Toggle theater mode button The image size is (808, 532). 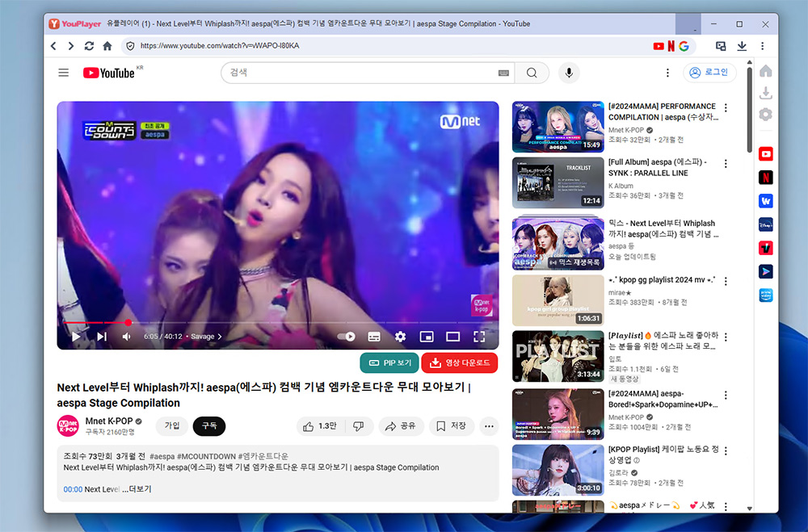(453, 337)
